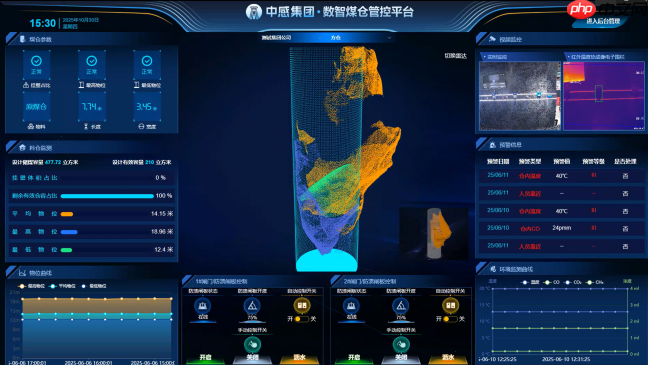Toggle the average level series in level curve legend
648x365 pixels.
click(x=62, y=286)
